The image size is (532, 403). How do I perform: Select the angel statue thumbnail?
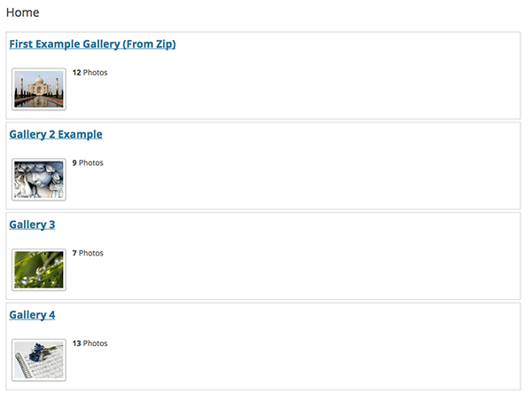tap(39, 179)
